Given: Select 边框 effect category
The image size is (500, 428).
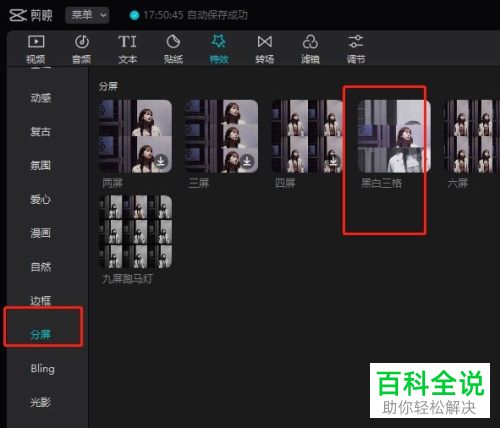Looking at the screenshot, I should 41,300.
